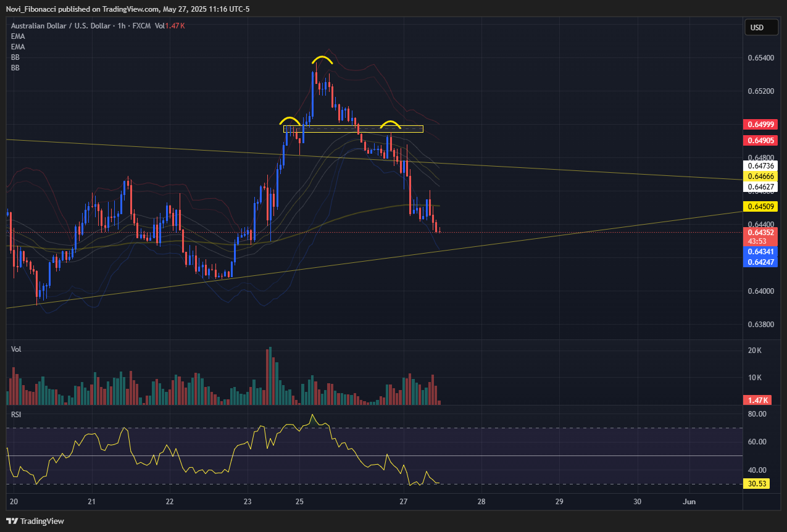Viewport: 787px width, 532px height.
Task: Click the yellow RSI value 30.53
Action: (756, 484)
